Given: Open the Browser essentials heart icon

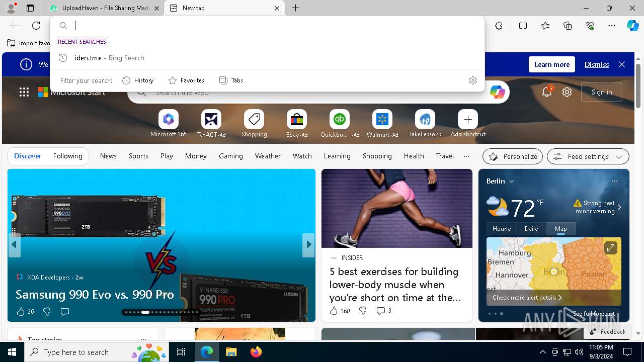Looking at the screenshot, I should coord(590,26).
